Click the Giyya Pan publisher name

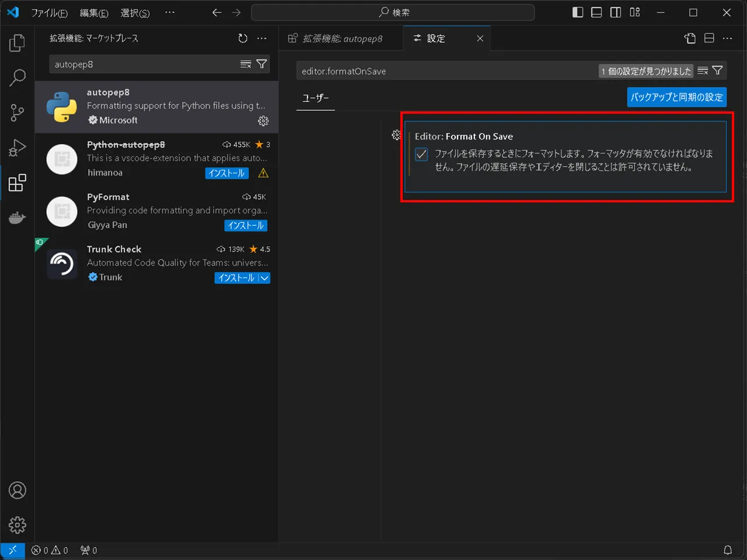(107, 225)
